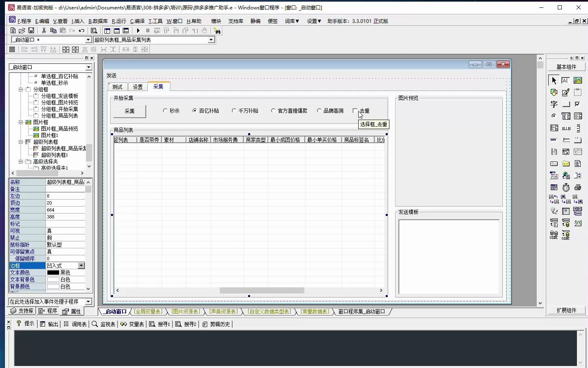Screen dimensions: 588x368
Task: Switch to the 设置 tab in the form
Action: [x=138, y=87]
